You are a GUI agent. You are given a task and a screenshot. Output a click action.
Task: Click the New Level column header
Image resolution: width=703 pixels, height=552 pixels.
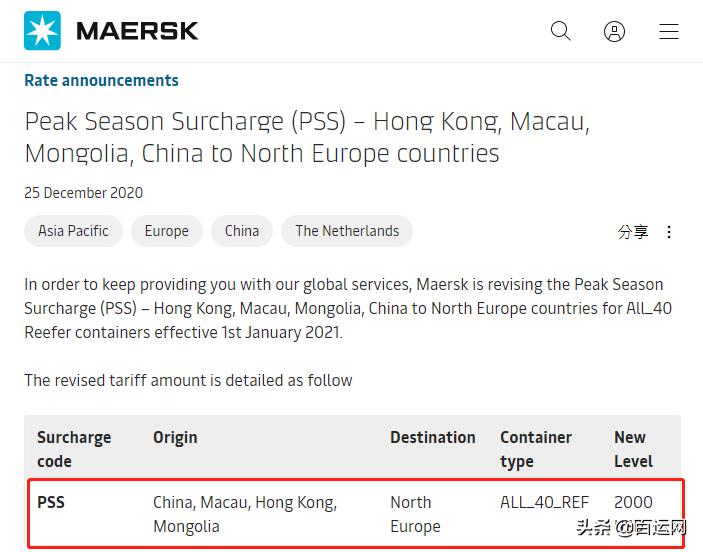coord(633,449)
